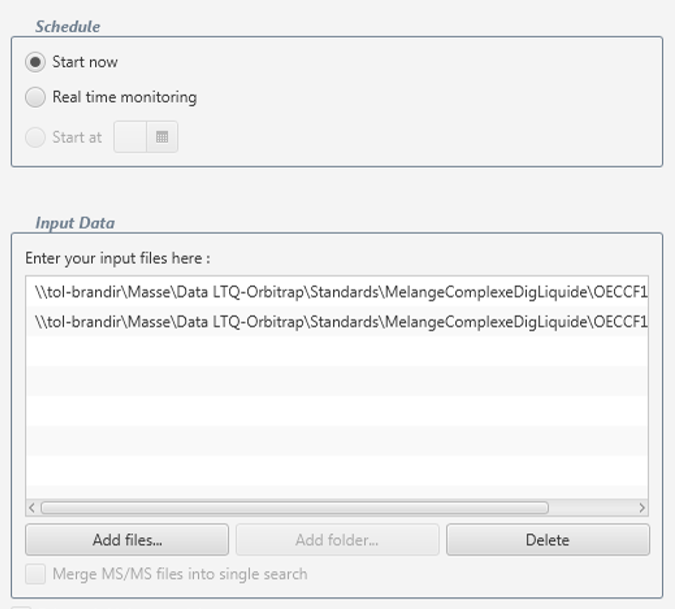Screen dimensions: 675x609
Task: Click the 'Enter your input files here' label
Action: [117, 258]
